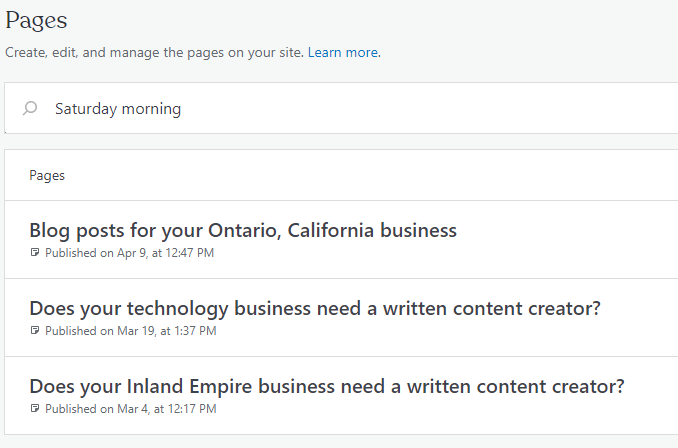Click "Published on Apr 9, at 12:47 PM"
This screenshot has height=448, width=678.
129,253
